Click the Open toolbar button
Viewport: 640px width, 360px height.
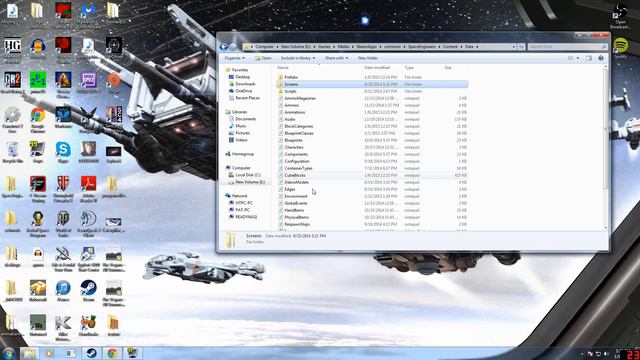[x=263, y=58]
